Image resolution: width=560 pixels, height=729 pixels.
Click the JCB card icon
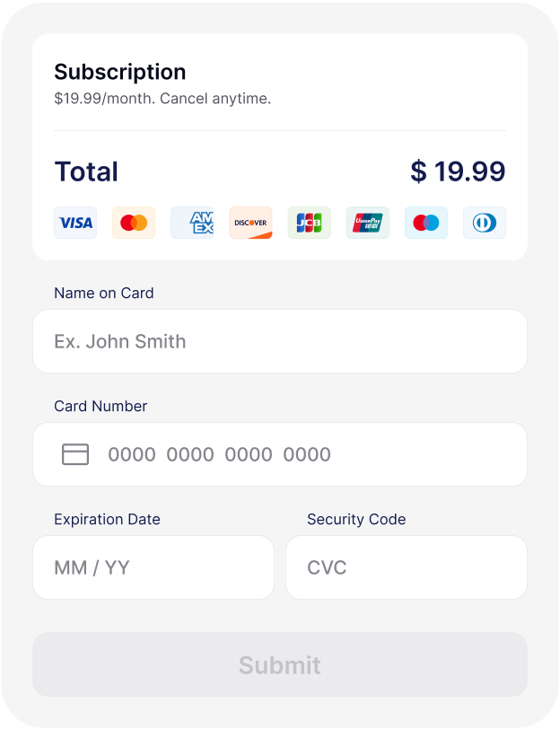pyautogui.click(x=309, y=223)
